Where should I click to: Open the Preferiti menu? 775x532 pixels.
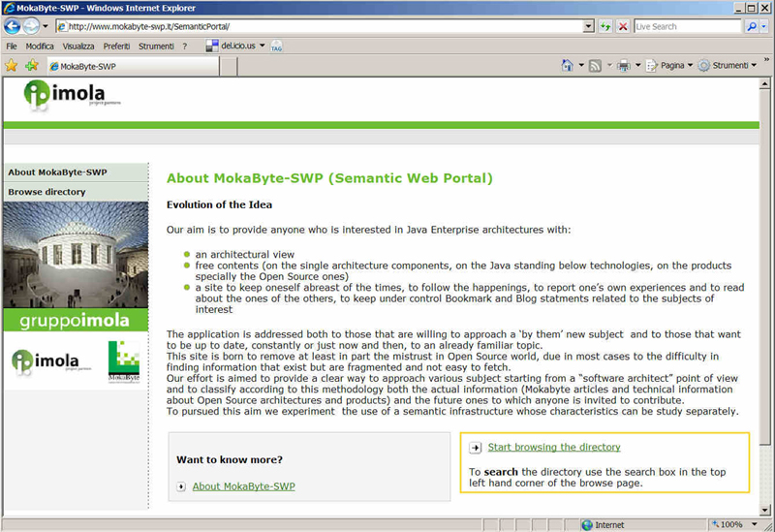point(116,46)
